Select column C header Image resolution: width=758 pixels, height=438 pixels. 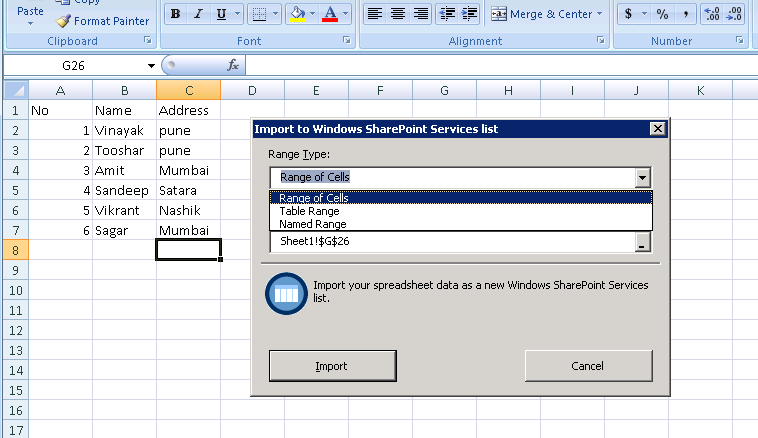[189, 90]
